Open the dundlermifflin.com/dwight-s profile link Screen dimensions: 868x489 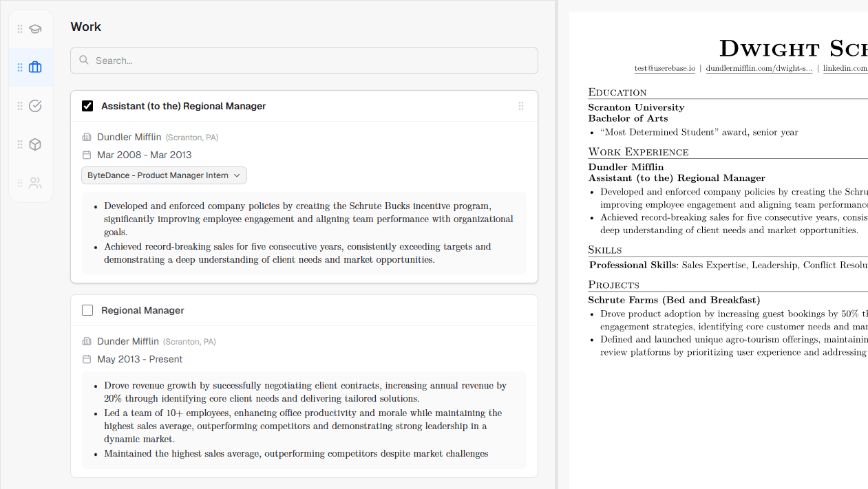coord(759,68)
